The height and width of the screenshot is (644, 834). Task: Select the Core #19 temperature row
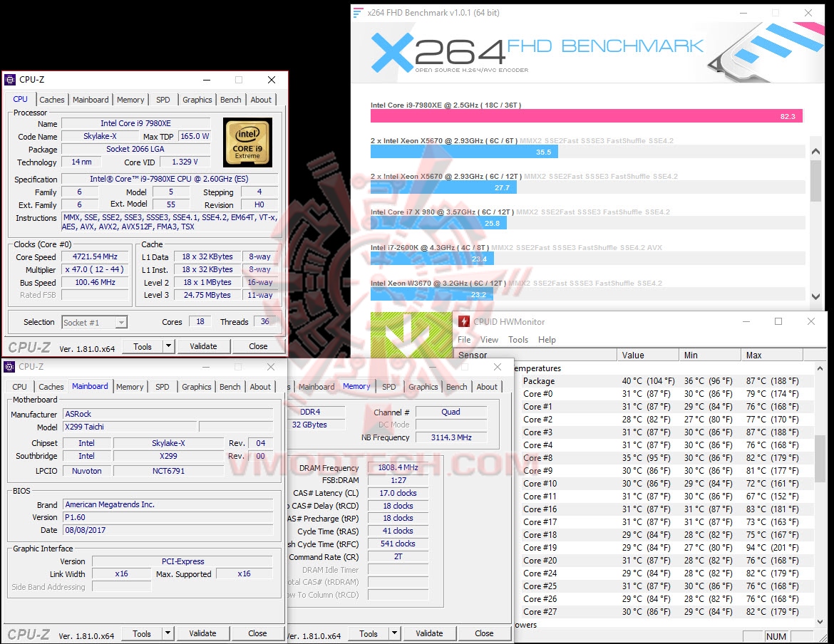coord(663,547)
